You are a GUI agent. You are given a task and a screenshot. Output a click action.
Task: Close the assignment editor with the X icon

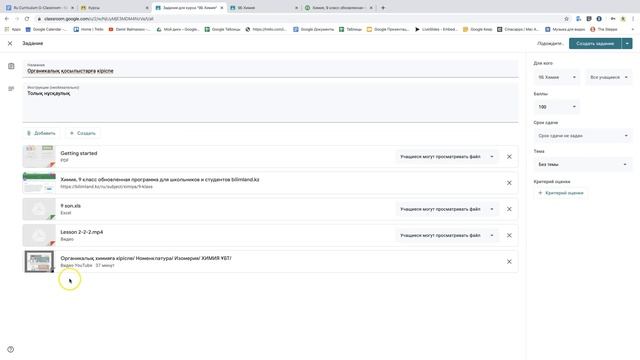click(x=10, y=43)
